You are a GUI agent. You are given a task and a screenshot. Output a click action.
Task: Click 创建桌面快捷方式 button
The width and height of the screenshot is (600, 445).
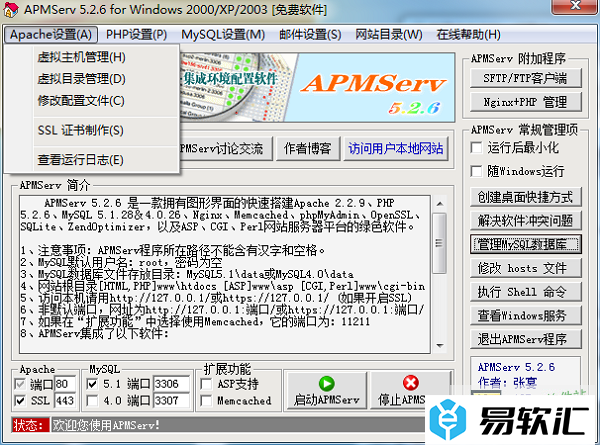[525, 197]
